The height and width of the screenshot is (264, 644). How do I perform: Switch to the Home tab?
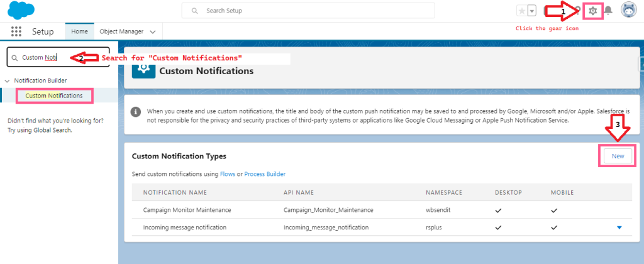click(x=79, y=31)
